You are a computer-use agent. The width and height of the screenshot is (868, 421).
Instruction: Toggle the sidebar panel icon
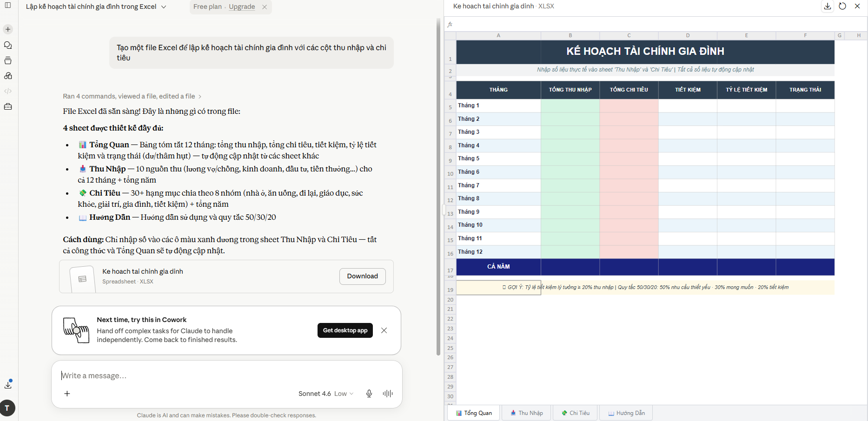[x=8, y=6]
